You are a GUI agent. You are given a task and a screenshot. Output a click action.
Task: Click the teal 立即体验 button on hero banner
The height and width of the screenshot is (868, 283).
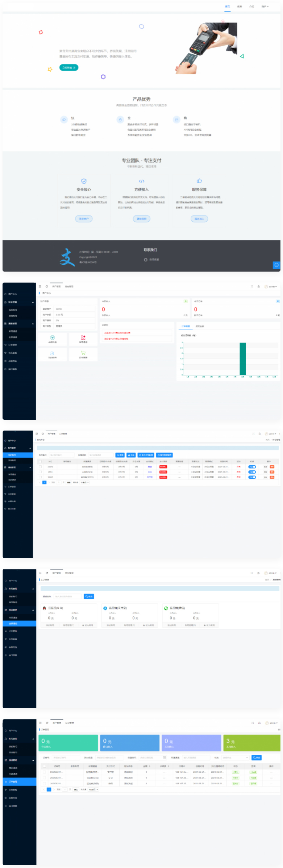pyautogui.click(x=68, y=68)
